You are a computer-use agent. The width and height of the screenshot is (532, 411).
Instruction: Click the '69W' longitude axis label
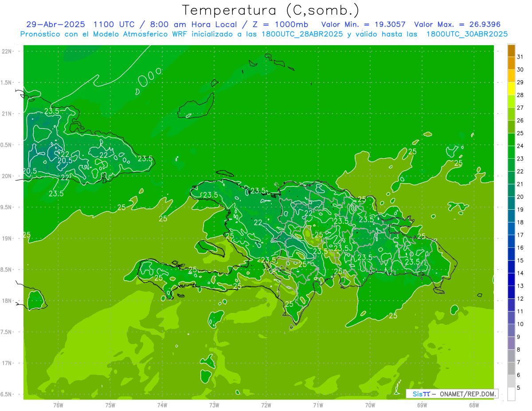[422, 405]
